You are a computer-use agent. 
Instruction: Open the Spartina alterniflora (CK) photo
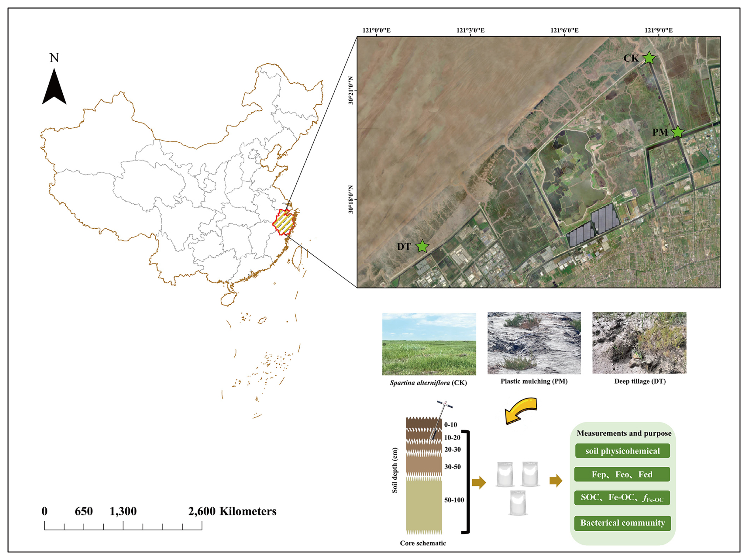click(429, 344)
